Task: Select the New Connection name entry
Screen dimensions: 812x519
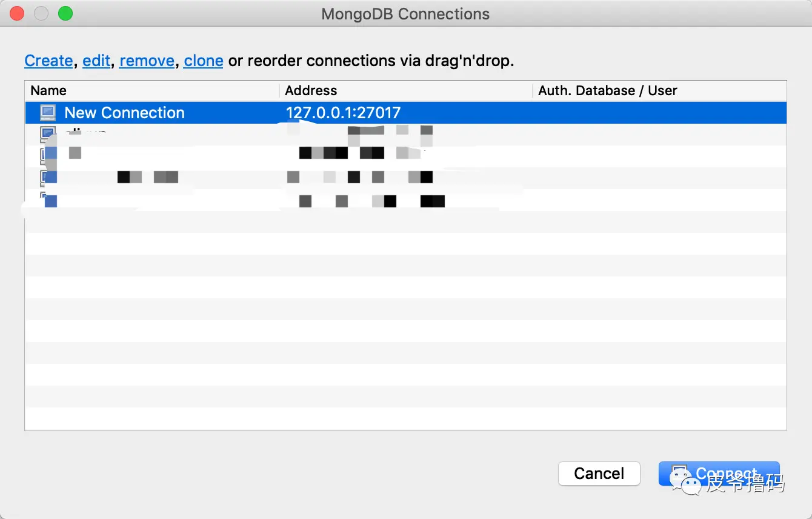Action: click(x=124, y=113)
